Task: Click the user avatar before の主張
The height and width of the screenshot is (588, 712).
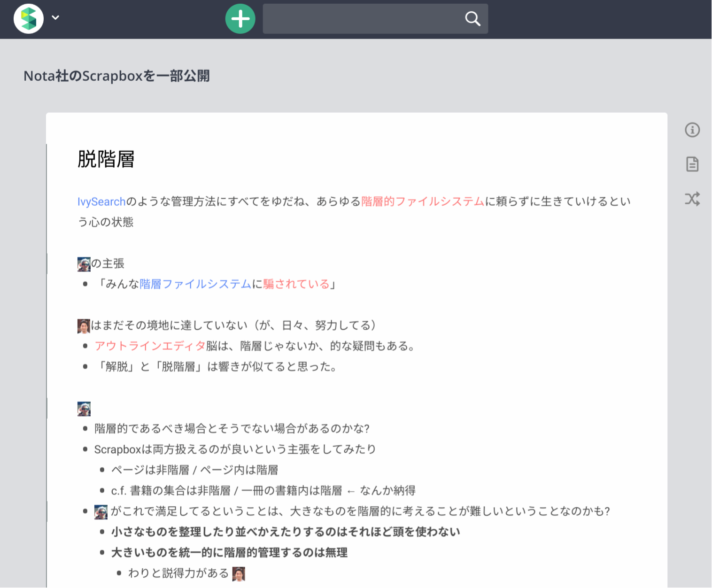Action: pyautogui.click(x=84, y=264)
